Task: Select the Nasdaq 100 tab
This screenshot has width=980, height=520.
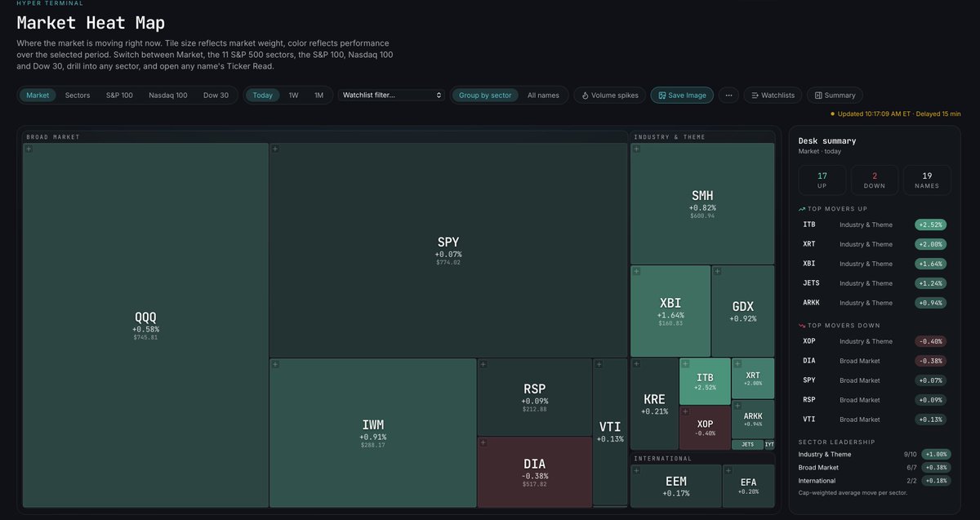Action: (168, 96)
